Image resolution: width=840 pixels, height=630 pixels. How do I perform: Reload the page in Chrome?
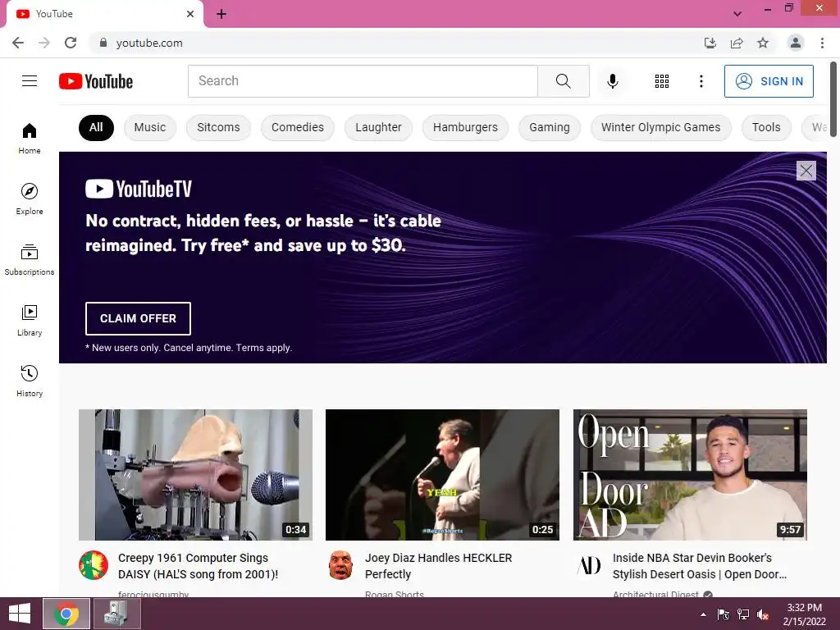click(x=71, y=43)
